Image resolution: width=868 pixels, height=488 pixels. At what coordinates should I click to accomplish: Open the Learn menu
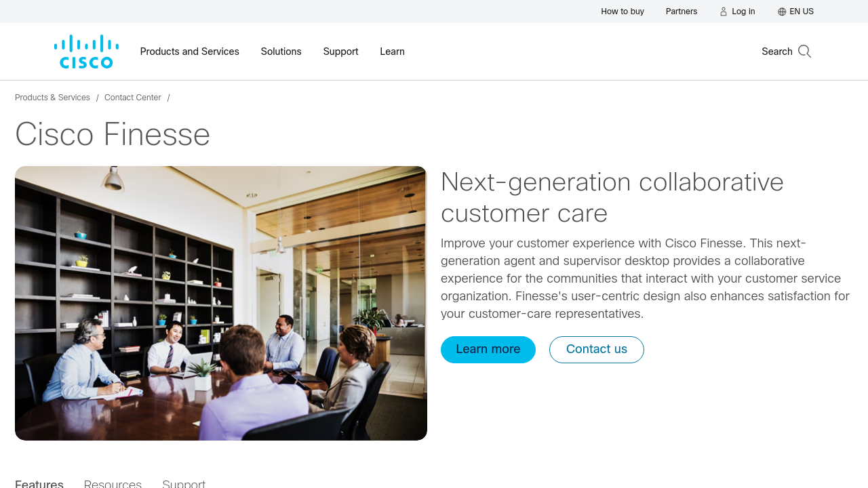click(392, 52)
